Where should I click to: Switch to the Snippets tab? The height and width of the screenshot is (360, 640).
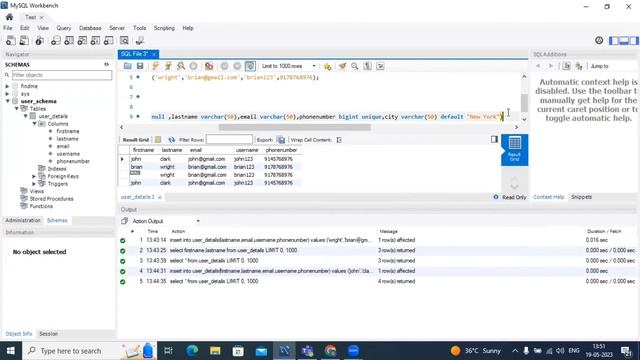click(x=581, y=197)
